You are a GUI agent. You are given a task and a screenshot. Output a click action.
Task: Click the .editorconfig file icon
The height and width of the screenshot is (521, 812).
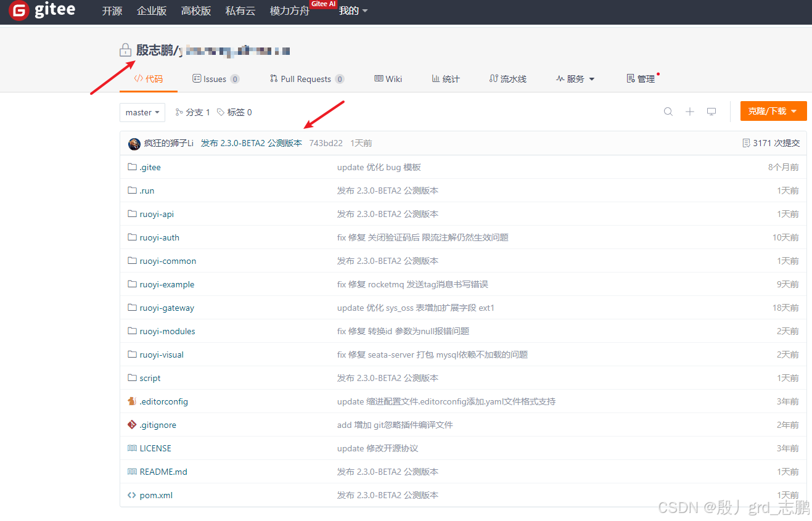pyautogui.click(x=132, y=401)
